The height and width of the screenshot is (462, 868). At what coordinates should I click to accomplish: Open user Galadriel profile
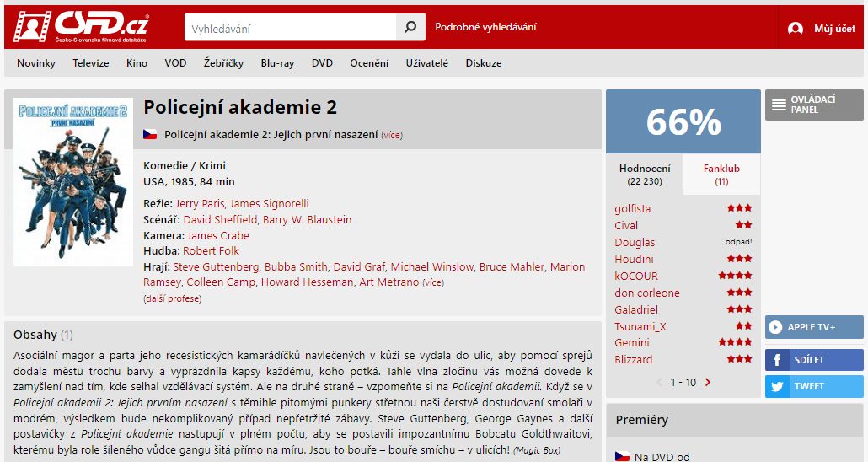636,309
